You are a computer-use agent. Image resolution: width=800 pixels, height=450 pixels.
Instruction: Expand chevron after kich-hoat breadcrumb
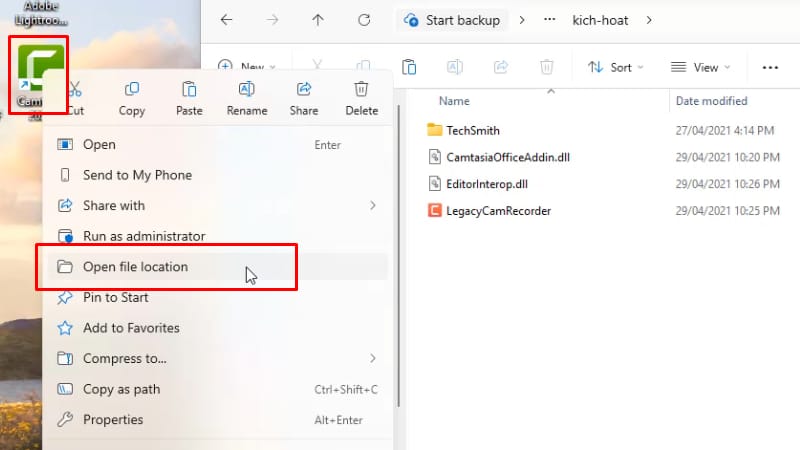tap(649, 20)
